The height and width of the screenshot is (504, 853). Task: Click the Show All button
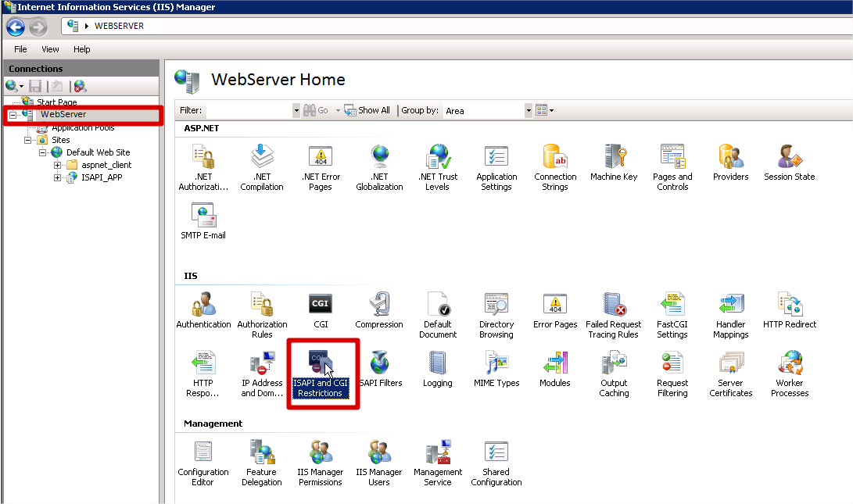pos(367,111)
